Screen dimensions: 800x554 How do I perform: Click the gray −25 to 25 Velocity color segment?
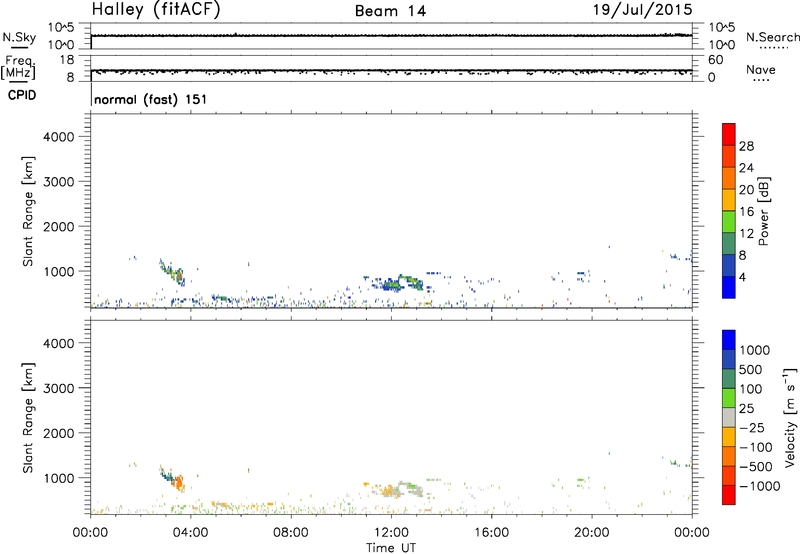729,417
